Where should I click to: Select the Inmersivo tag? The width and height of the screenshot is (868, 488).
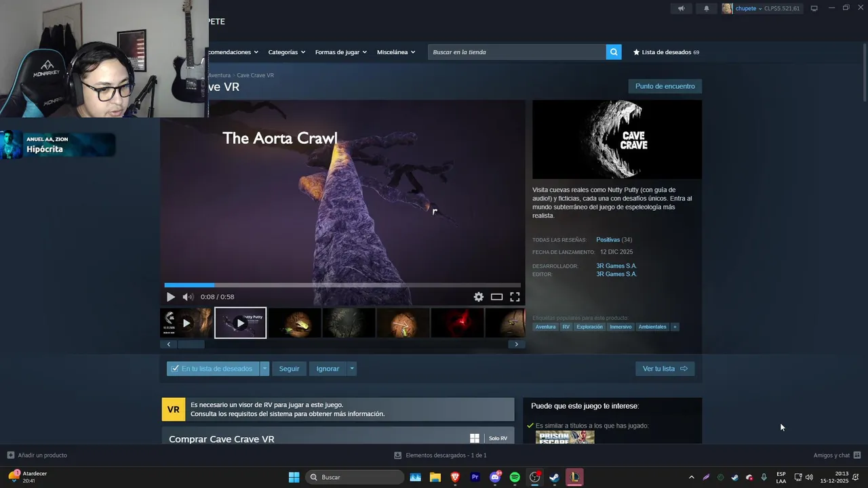[620, 327]
